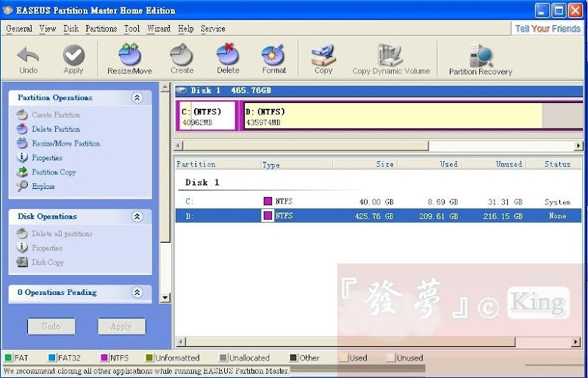Click the Unformatted legend swatch
Viewport: 588px width, 378px height.
tap(149, 357)
